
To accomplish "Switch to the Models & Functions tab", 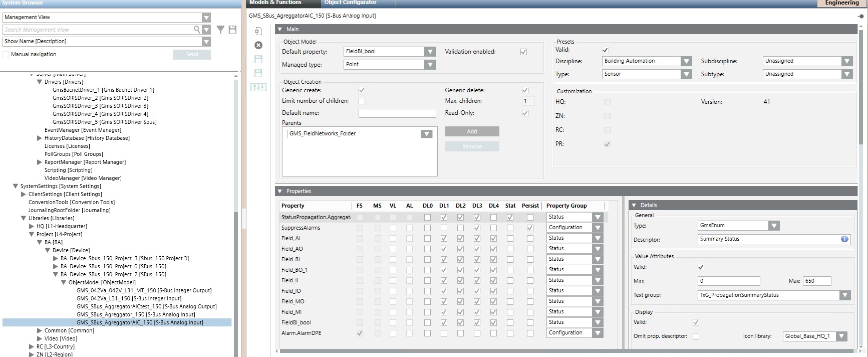I will (x=275, y=3).
